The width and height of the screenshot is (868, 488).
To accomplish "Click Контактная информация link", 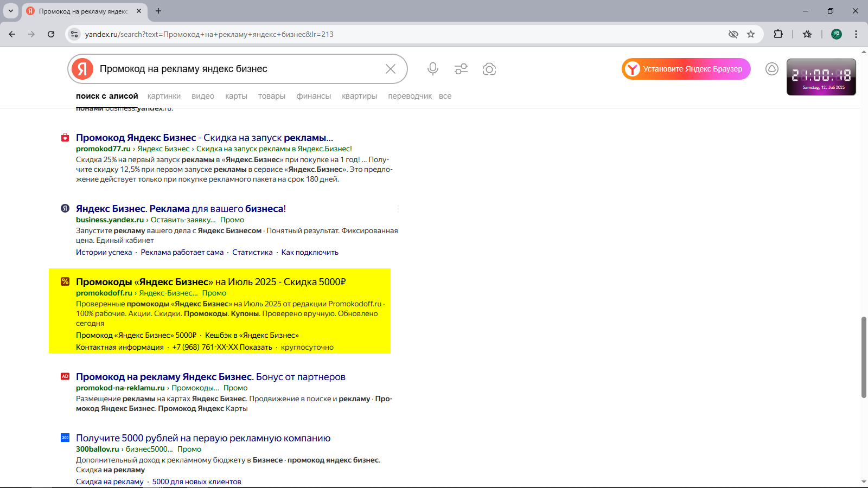I will 120,347.
